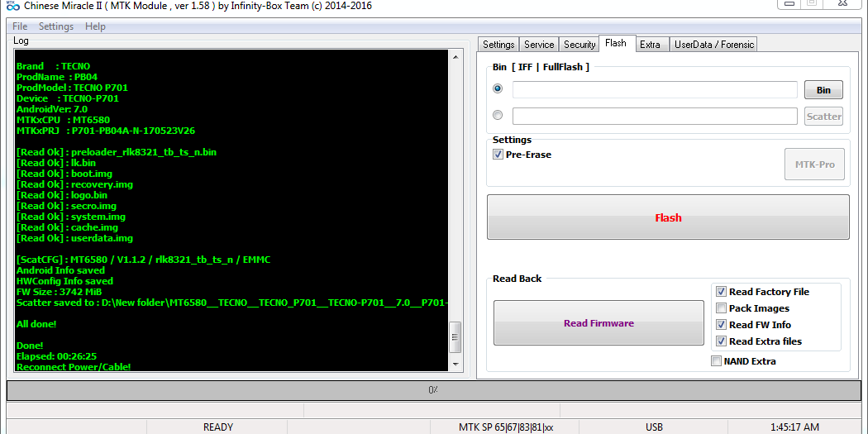The image size is (868, 434).
Task: Click log line 'ProdModel : TECNO P701'
Action: (x=73, y=88)
